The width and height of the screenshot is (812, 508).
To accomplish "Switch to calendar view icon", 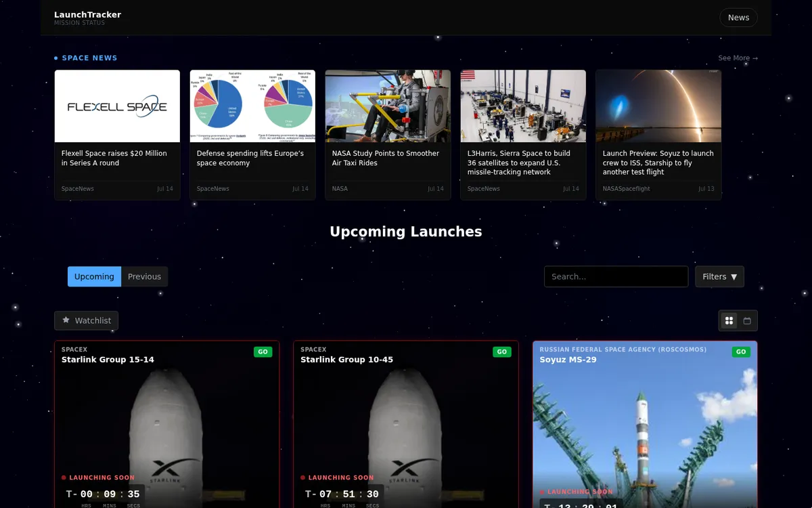I will click(747, 320).
